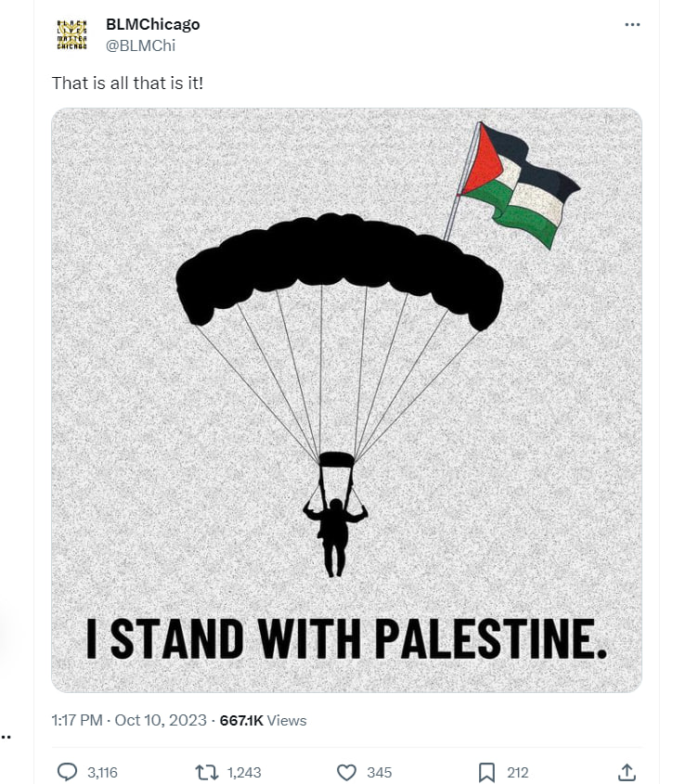The image size is (673, 784).
Task: Click the Palestine flag area of the image
Action: coord(518,181)
